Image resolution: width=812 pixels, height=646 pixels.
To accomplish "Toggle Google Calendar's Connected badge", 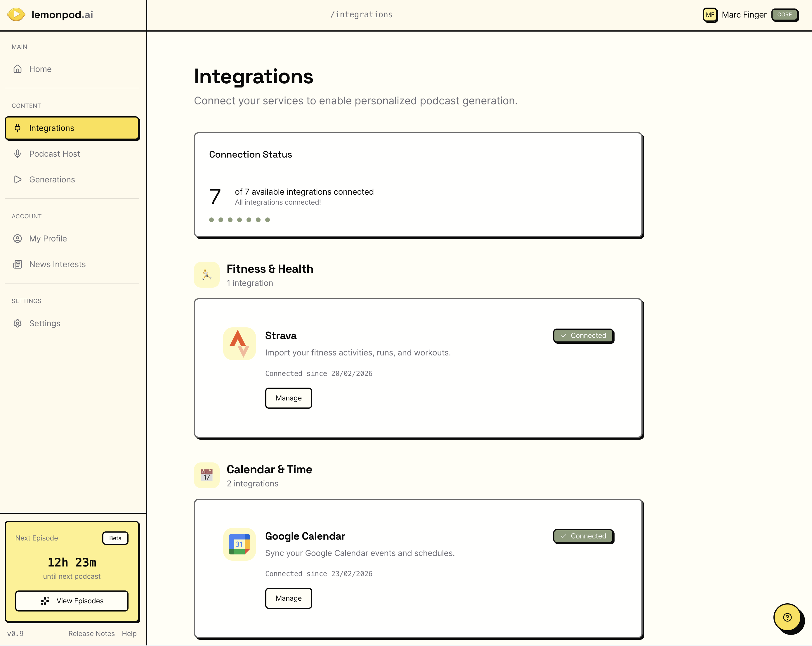I will 583,536.
